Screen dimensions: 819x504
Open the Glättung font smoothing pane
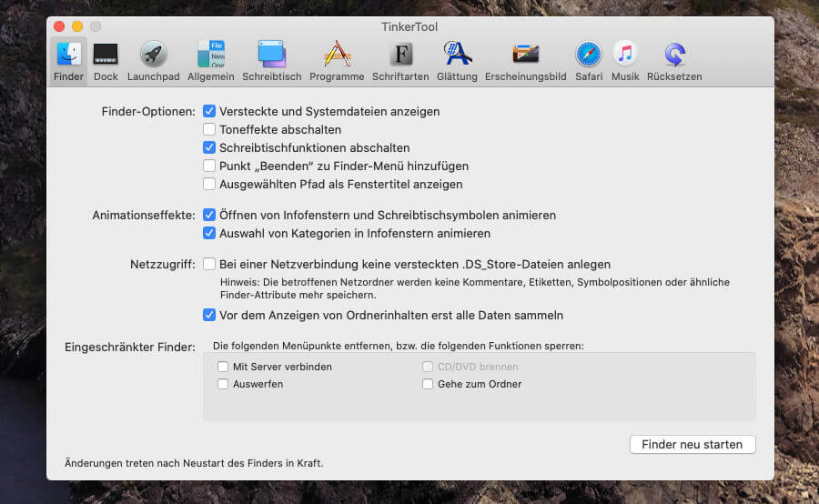457,61
